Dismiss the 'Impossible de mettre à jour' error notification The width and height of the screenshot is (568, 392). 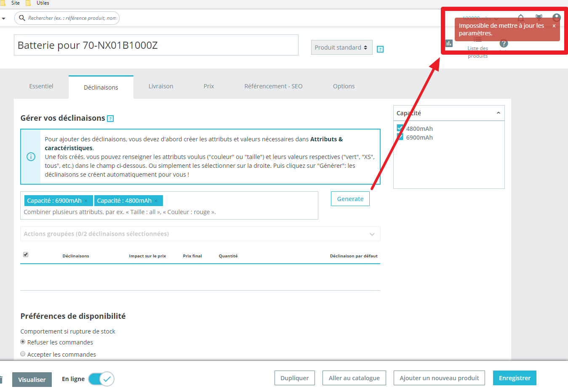coord(554,26)
